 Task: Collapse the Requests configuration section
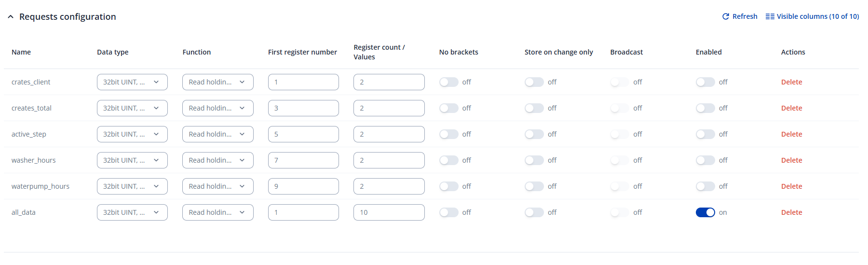pos(11,17)
